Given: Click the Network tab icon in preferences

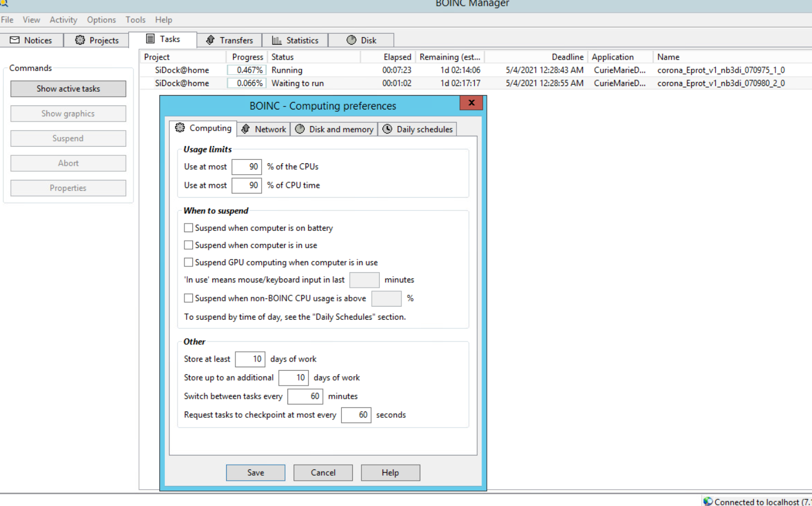Looking at the screenshot, I should pyautogui.click(x=246, y=129).
